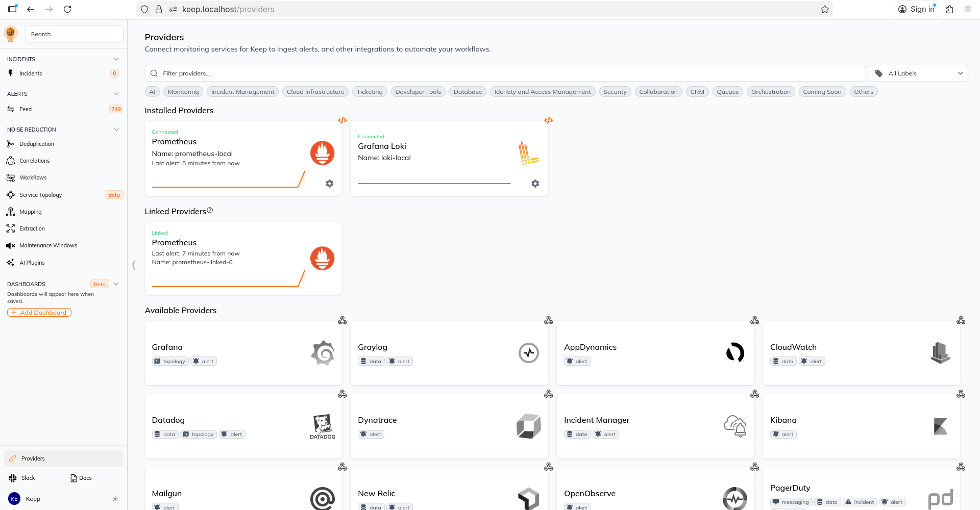The width and height of the screenshot is (980, 510).
Task: Open settings gear on Grafana Loki card
Action: 535,184
